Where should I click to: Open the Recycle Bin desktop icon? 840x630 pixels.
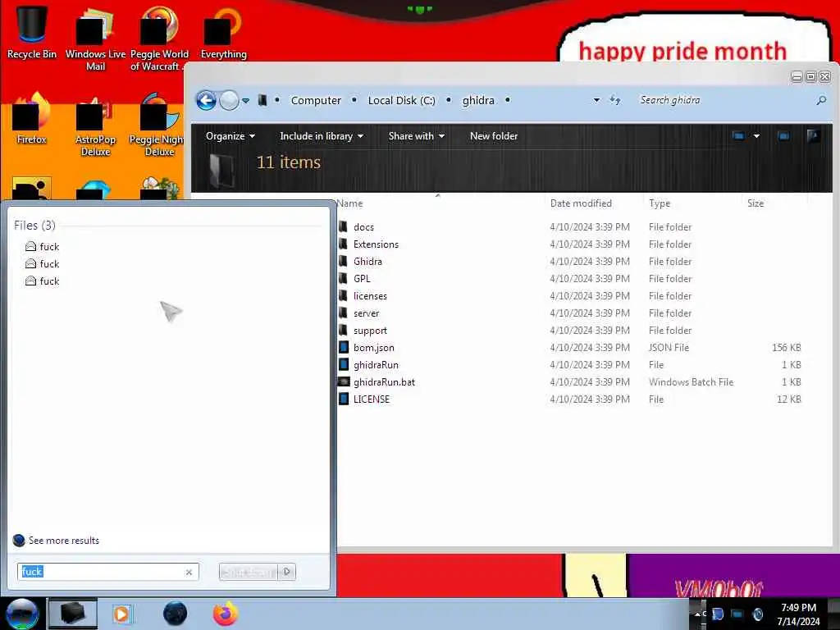pos(32,33)
